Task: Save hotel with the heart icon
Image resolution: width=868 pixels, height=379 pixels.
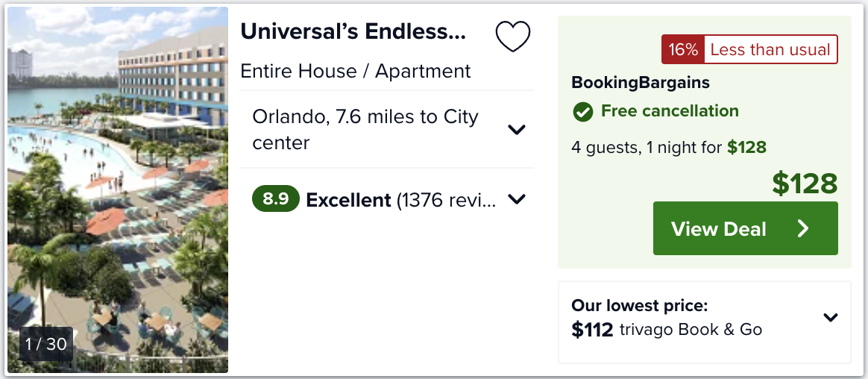Action: pos(512,37)
